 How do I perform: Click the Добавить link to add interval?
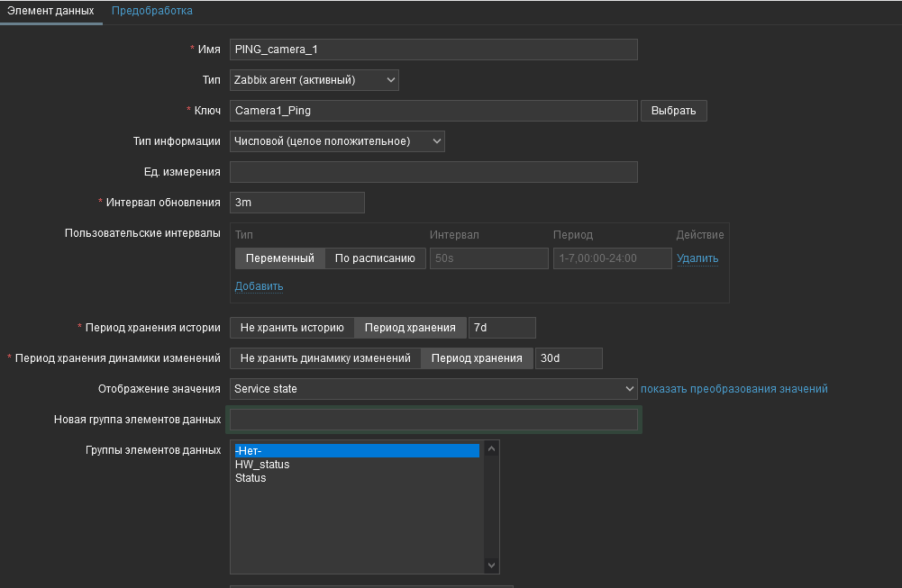point(259,286)
